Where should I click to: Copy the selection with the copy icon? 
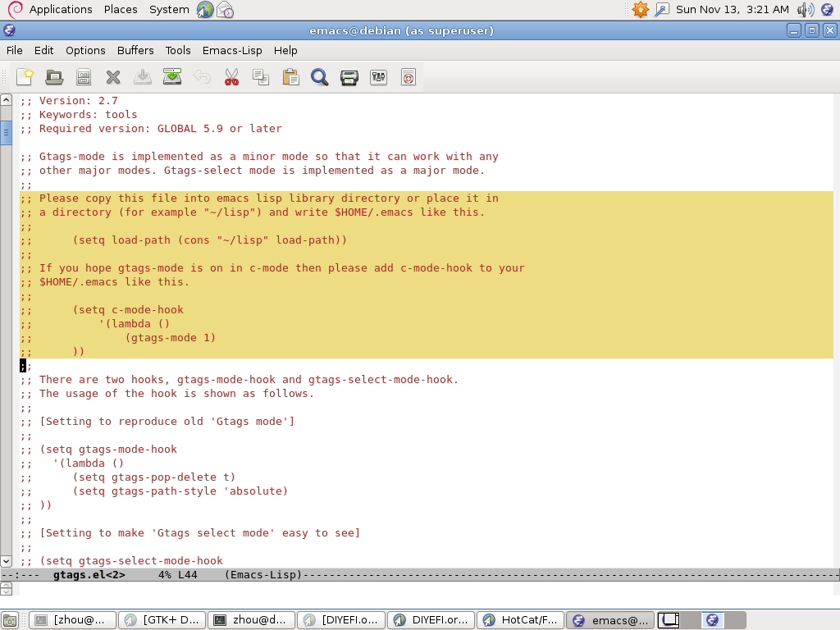tap(261, 77)
